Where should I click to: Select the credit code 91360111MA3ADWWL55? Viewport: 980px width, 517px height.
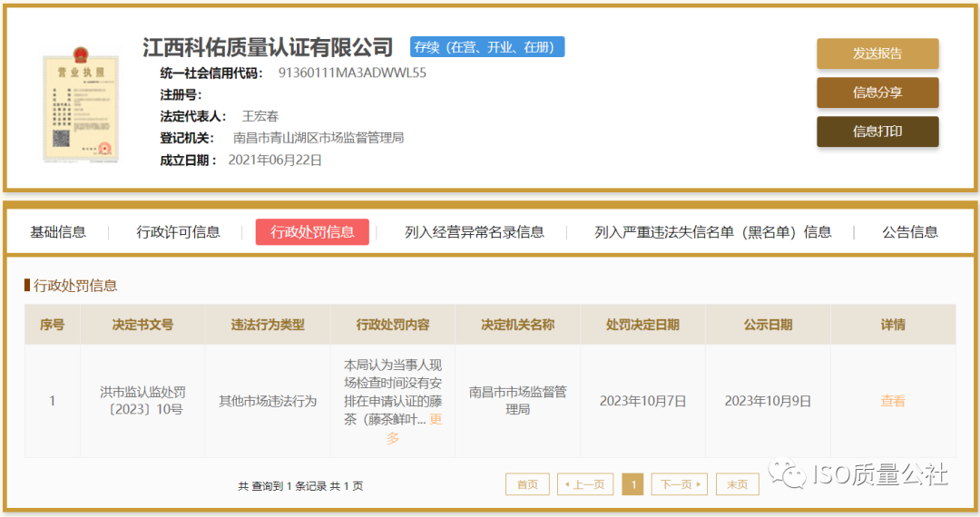tap(352, 73)
